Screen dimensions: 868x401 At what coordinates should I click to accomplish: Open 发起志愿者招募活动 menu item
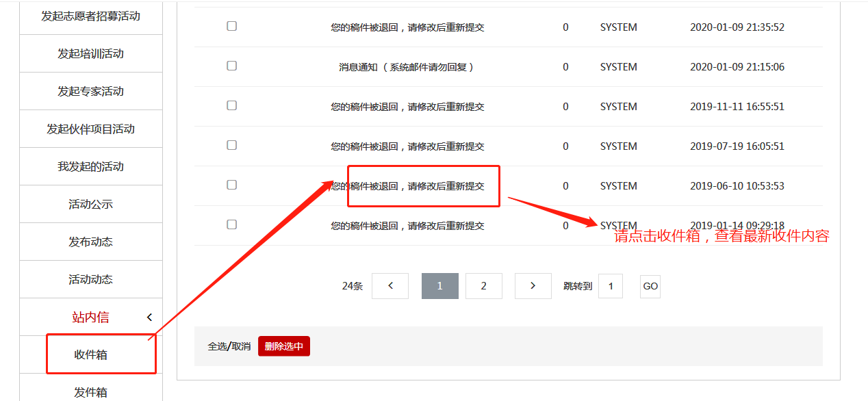[91, 16]
